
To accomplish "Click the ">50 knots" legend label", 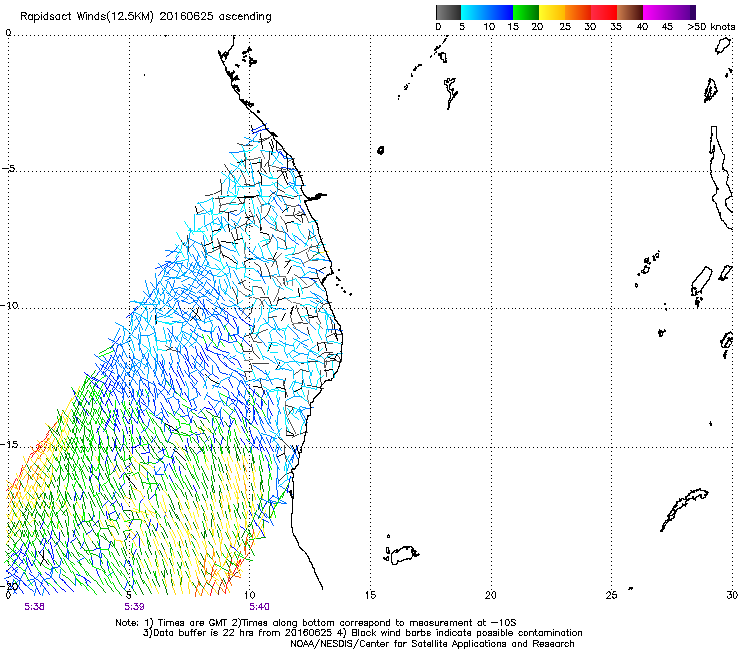I will (x=711, y=27).
